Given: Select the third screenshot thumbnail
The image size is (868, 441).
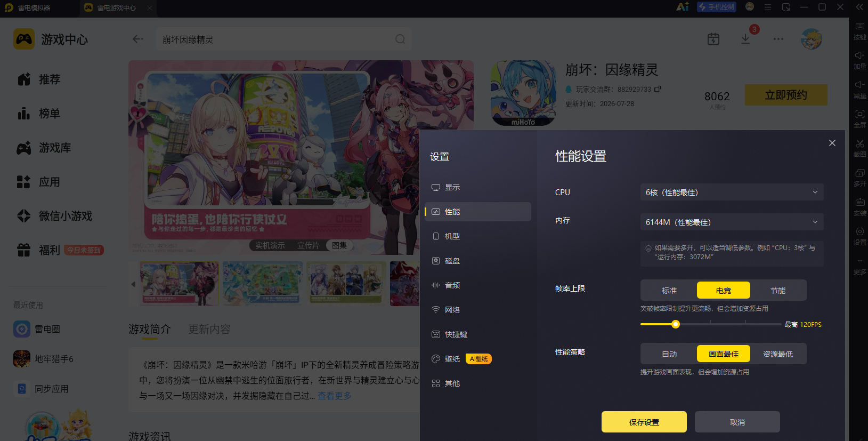Looking at the screenshot, I should click(x=346, y=284).
